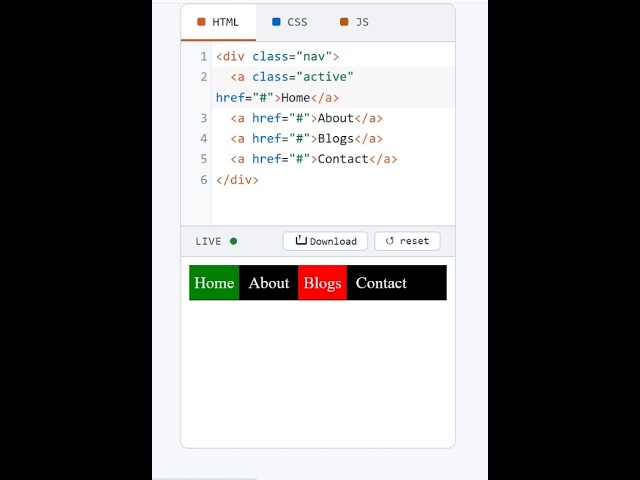Screen dimensions: 640x480
Task: Click line number 3 in editor gutter
Action: click(204, 118)
